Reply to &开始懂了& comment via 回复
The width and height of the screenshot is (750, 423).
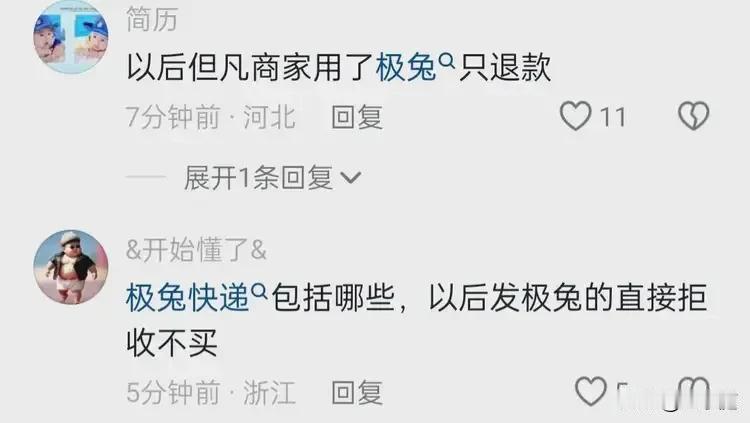357,393
